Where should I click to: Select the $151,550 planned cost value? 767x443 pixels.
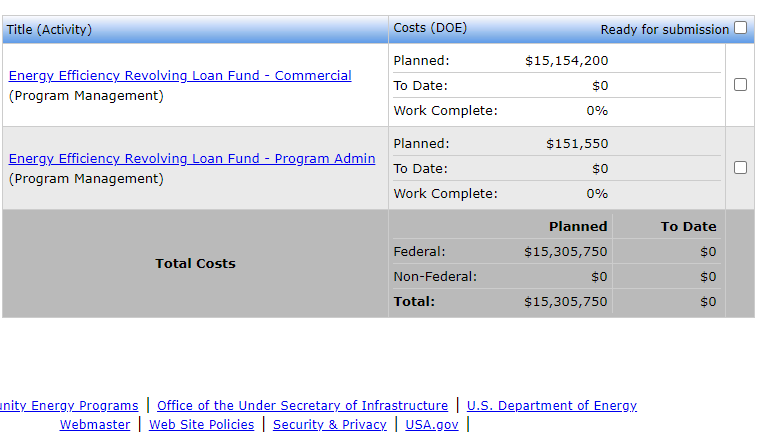[x=576, y=144]
